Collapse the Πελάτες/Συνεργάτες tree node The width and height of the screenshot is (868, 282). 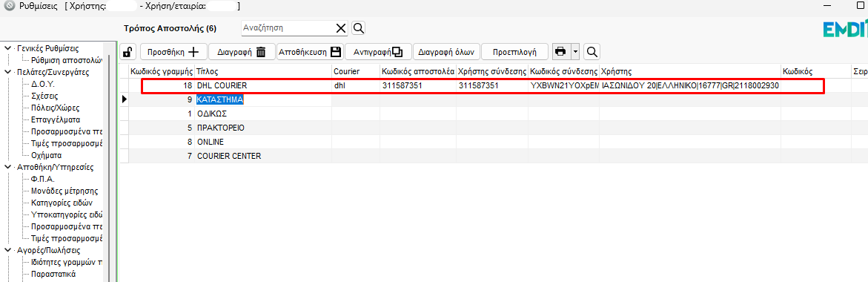point(7,72)
